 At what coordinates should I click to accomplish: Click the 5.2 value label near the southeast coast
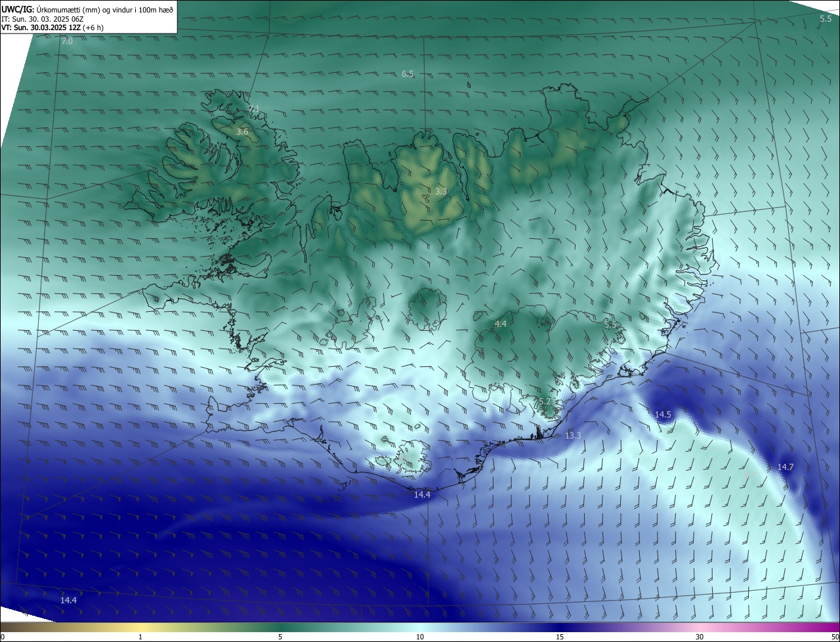[x=545, y=402]
